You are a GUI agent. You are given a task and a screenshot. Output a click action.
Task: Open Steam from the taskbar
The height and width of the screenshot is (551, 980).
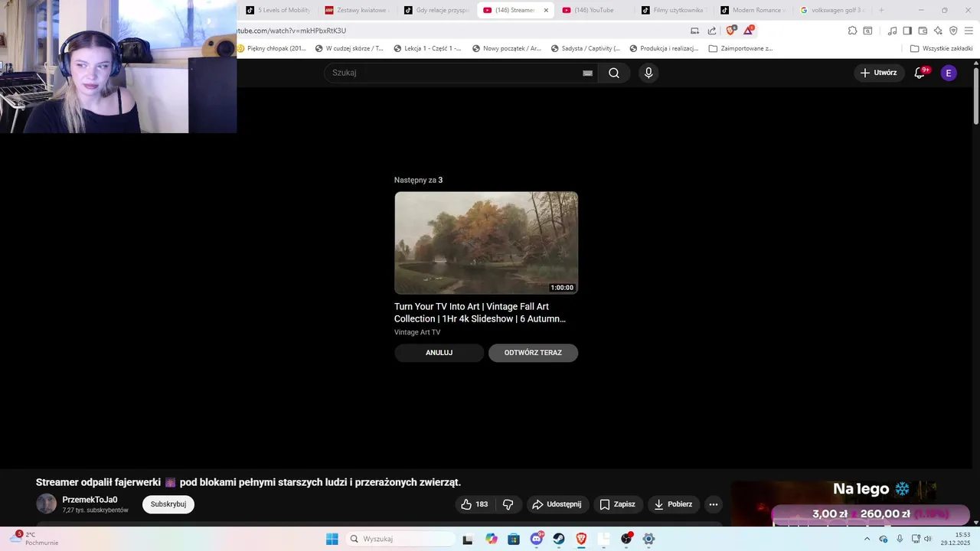click(x=559, y=539)
